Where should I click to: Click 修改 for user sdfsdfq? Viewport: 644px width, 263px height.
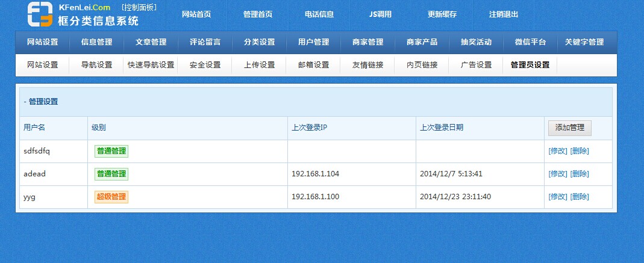[558, 151]
